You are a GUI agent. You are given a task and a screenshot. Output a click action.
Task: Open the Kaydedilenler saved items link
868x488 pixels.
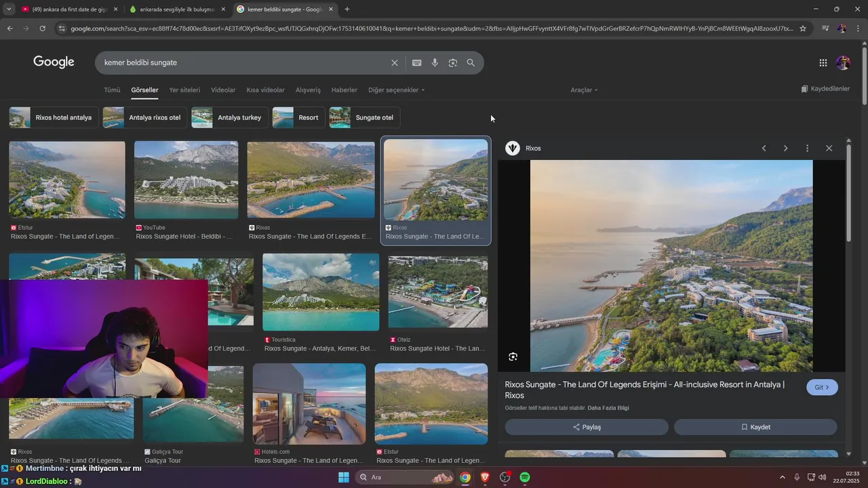[x=825, y=89]
